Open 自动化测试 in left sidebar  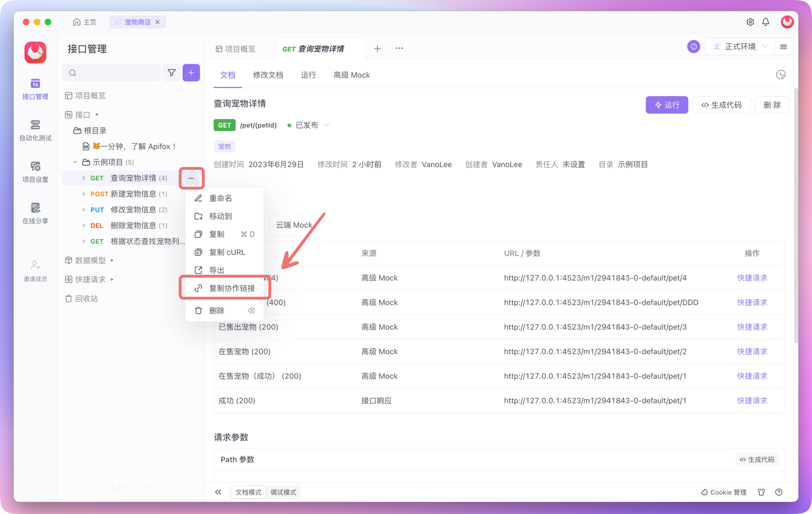coord(35,130)
